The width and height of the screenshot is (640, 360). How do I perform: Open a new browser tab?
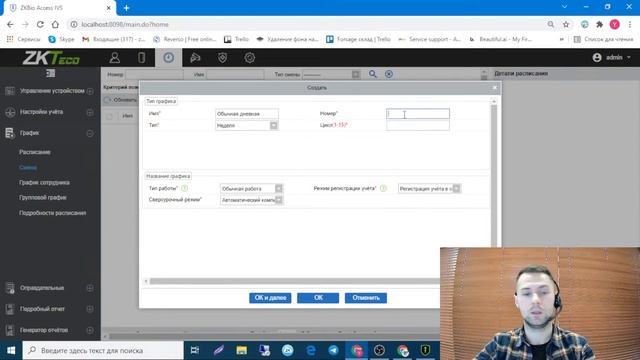(x=127, y=8)
